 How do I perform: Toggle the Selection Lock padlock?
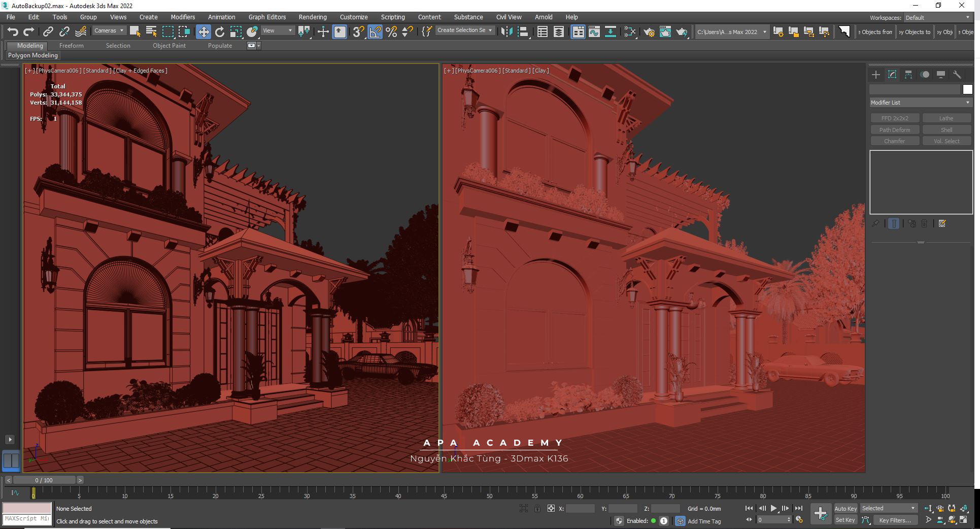pos(537,508)
